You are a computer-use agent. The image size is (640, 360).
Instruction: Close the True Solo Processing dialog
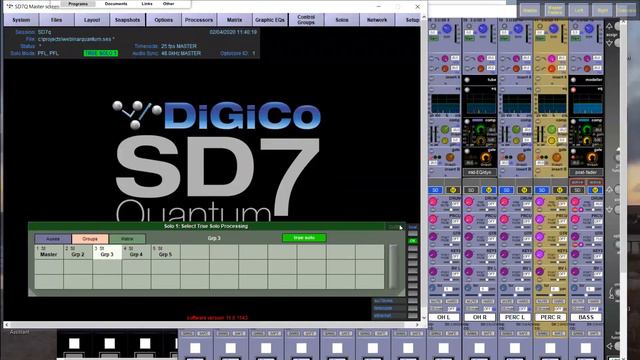(394, 227)
